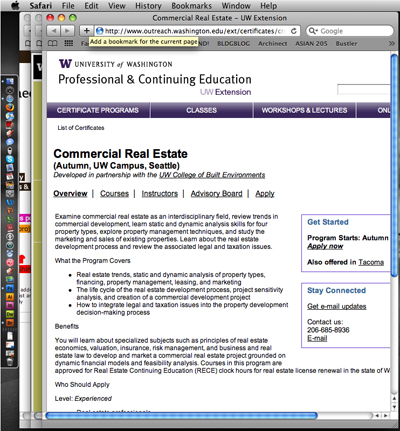
Task: Reload the page with the refresh icon
Action: pyautogui.click(x=294, y=31)
